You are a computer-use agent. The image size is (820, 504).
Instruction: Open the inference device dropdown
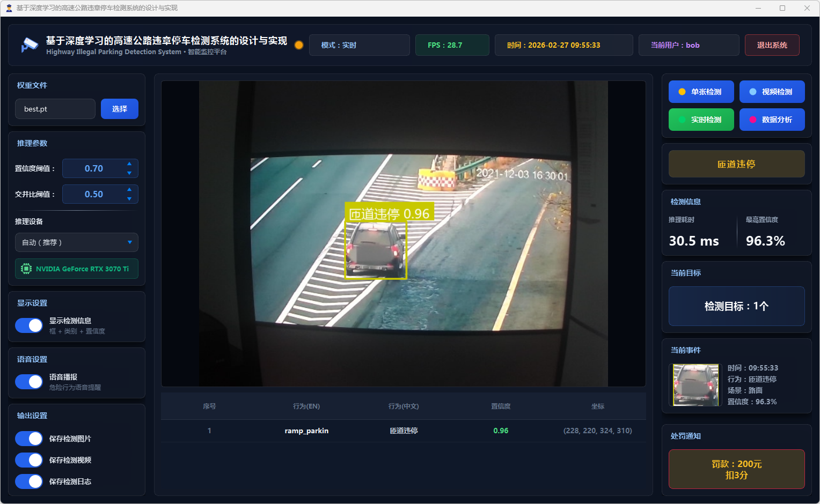pyautogui.click(x=77, y=242)
